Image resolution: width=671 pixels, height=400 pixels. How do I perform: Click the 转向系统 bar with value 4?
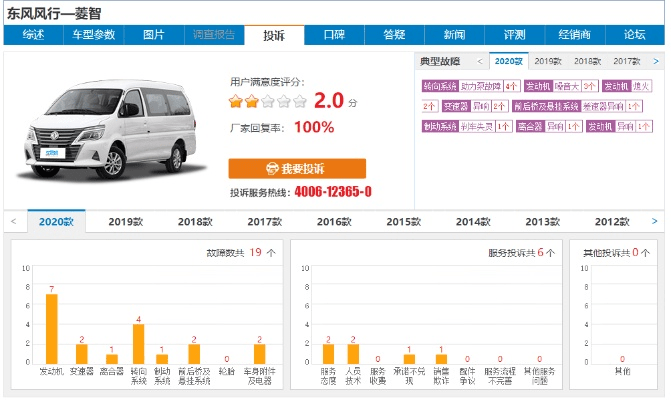(138, 344)
